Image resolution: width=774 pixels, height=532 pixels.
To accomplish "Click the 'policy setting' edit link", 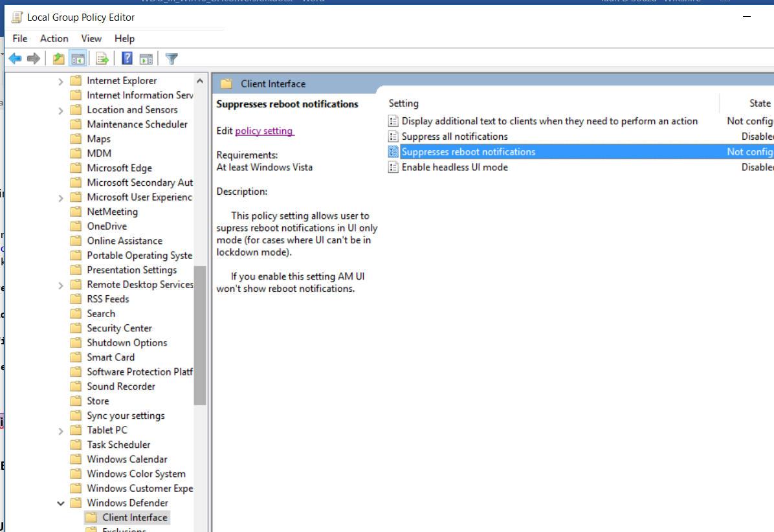I will tap(264, 131).
